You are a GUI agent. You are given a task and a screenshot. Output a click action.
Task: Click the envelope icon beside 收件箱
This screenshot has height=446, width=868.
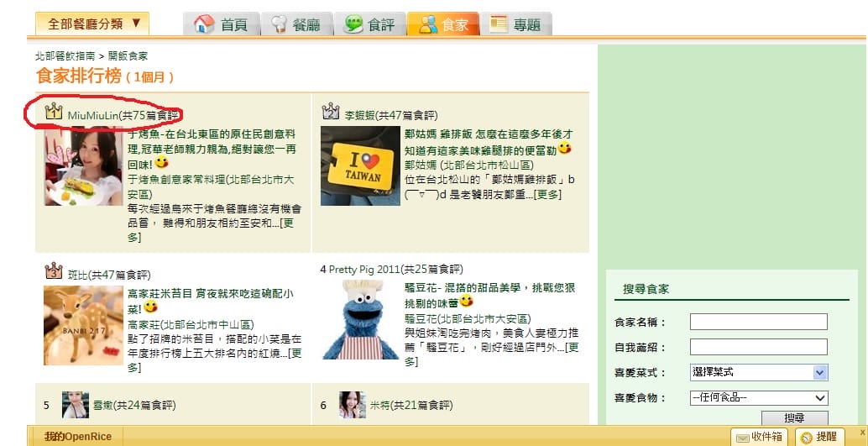[x=741, y=437]
